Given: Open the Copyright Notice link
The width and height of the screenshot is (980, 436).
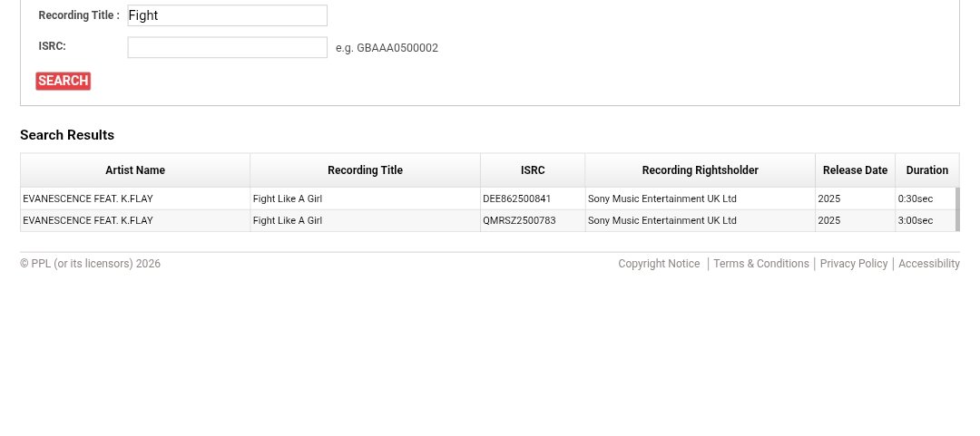Looking at the screenshot, I should tap(659, 264).
